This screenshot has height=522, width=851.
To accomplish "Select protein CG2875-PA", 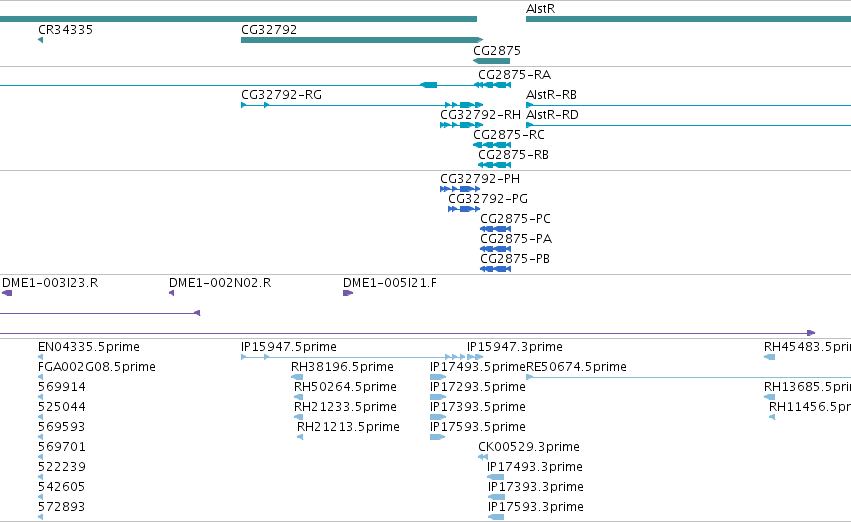I will (x=516, y=239).
